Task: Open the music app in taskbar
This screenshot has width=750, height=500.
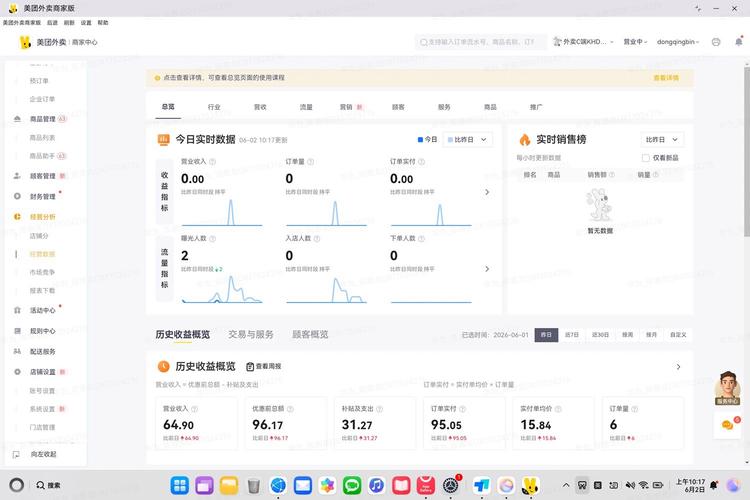Action: click(376, 486)
